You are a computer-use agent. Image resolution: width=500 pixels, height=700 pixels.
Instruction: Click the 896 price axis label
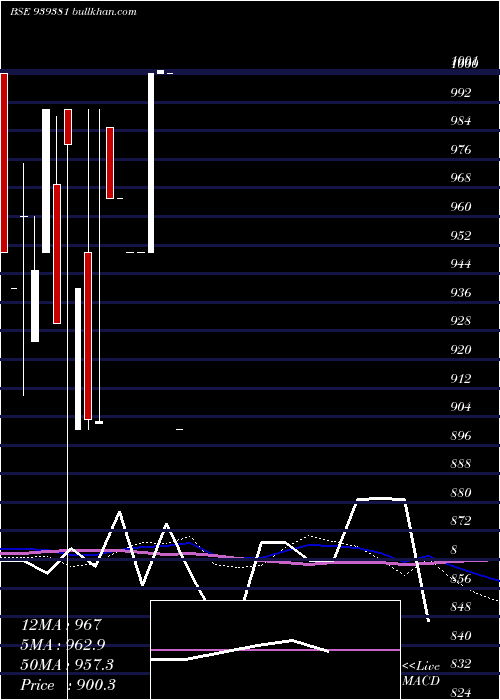(461, 436)
